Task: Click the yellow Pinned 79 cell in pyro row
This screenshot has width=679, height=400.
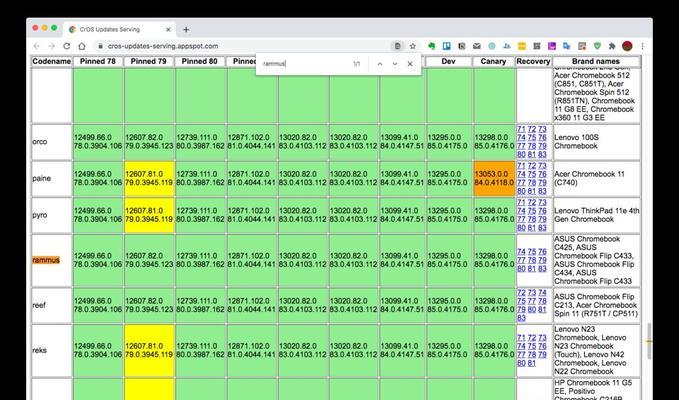Action: click(149, 215)
